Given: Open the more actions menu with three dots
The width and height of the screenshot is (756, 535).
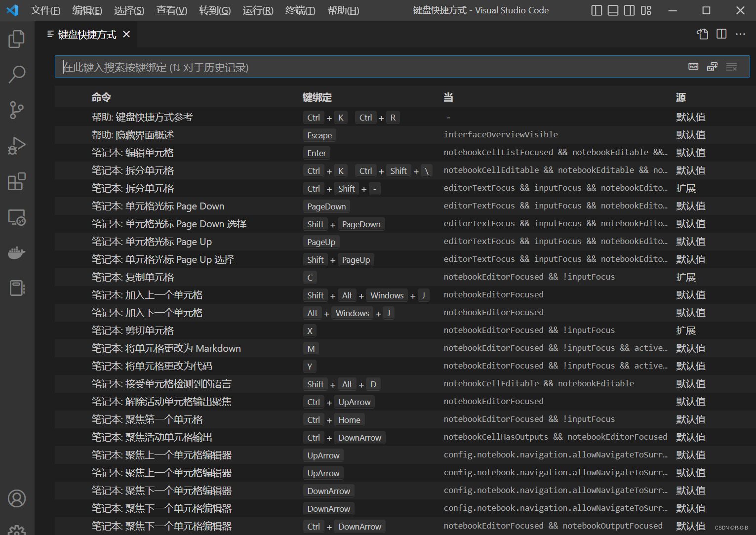Looking at the screenshot, I should coord(740,34).
